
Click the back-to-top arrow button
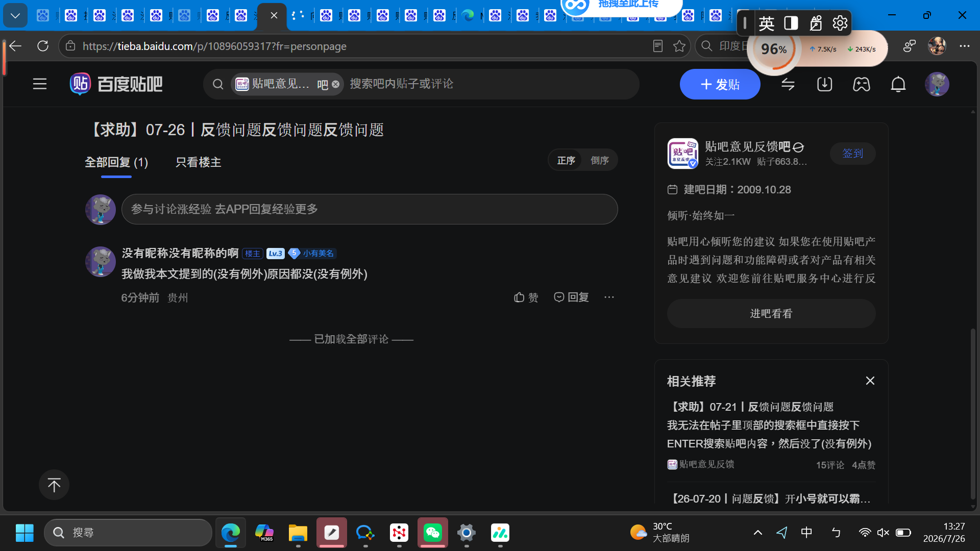(x=54, y=485)
